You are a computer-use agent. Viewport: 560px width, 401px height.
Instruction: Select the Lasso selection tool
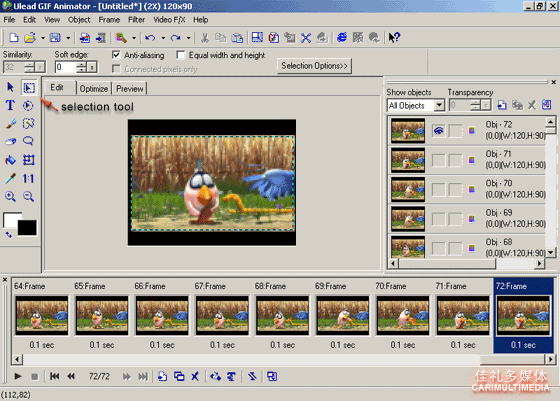coord(28,141)
